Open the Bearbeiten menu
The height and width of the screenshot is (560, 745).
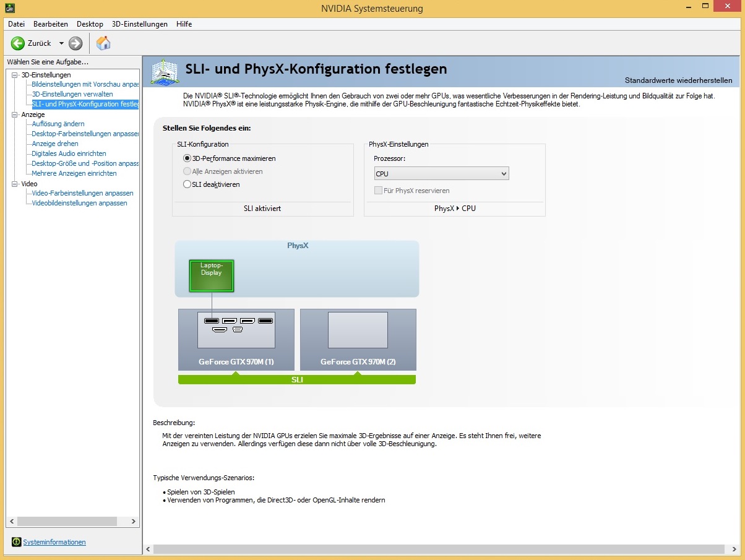click(x=51, y=24)
